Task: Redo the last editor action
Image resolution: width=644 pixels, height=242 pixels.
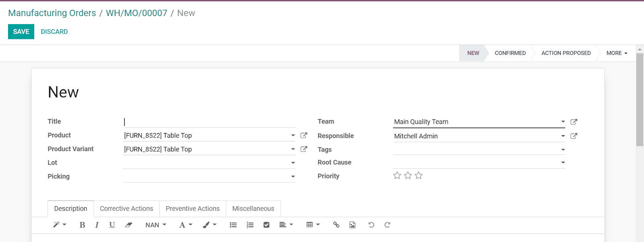Action: pyautogui.click(x=387, y=225)
